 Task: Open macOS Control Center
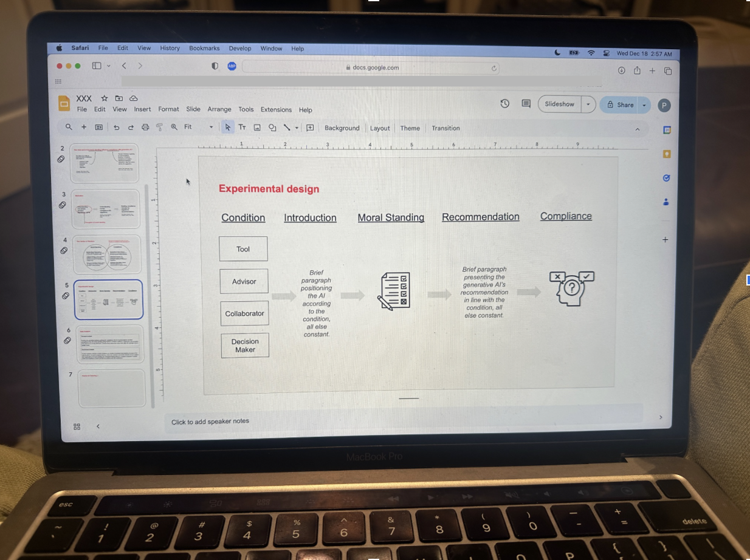tap(606, 53)
